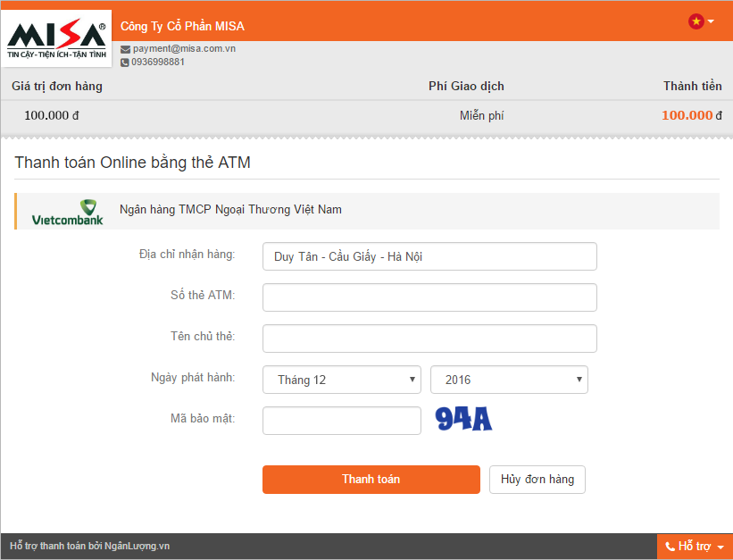The width and height of the screenshot is (733, 560).
Task: Focus the Mã bảo mật security code field
Action: (x=342, y=421)
